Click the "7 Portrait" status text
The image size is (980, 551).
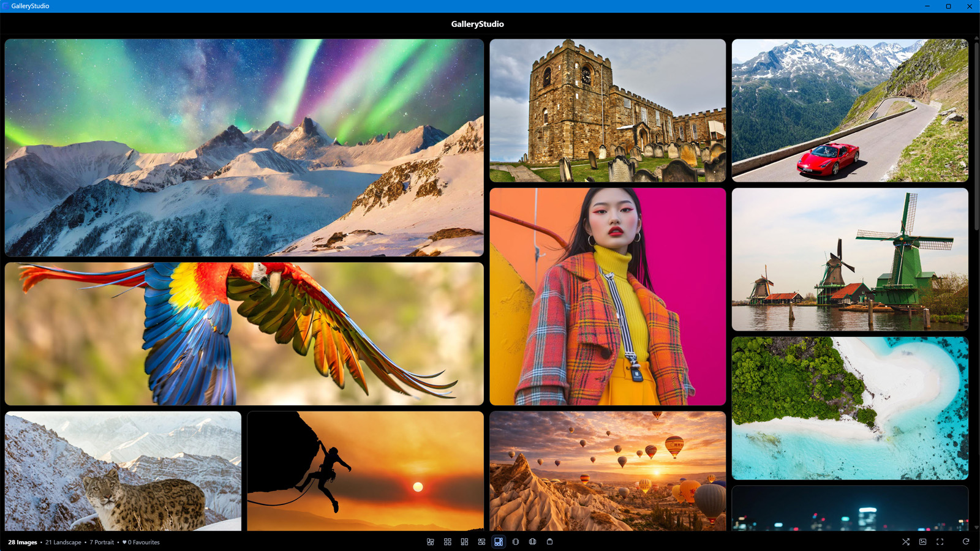[102, 542]
